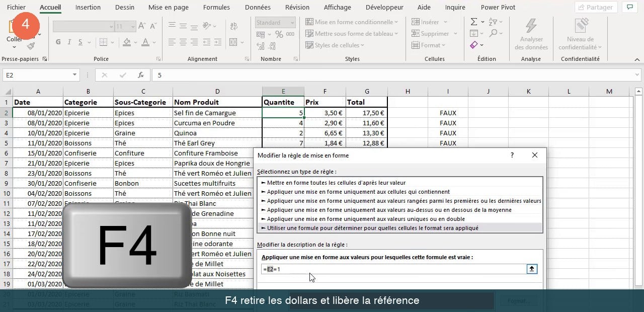This screenshot has width=644, height=312.
Task: Switch to the Insertion tab
Action: coord(88,8)
